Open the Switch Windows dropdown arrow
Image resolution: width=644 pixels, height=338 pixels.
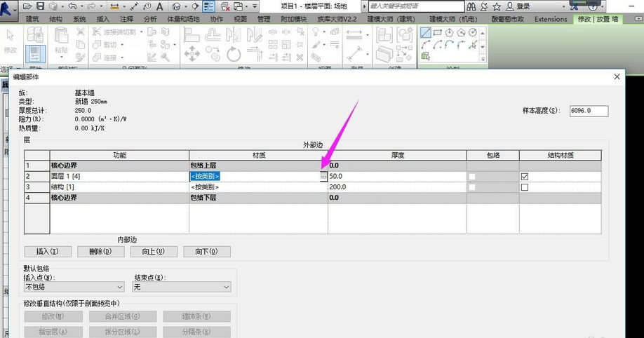coord(246,6)
